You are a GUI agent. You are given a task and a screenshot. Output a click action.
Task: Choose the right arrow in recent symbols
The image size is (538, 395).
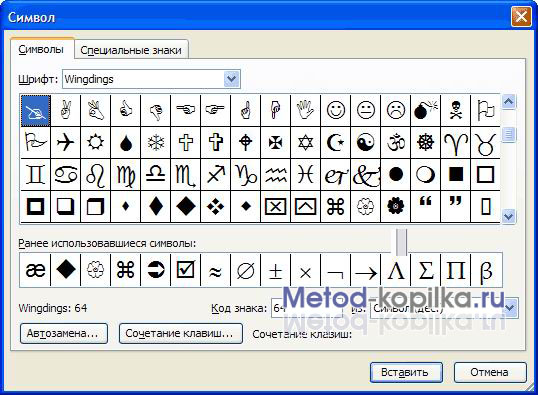click(365, 270)
